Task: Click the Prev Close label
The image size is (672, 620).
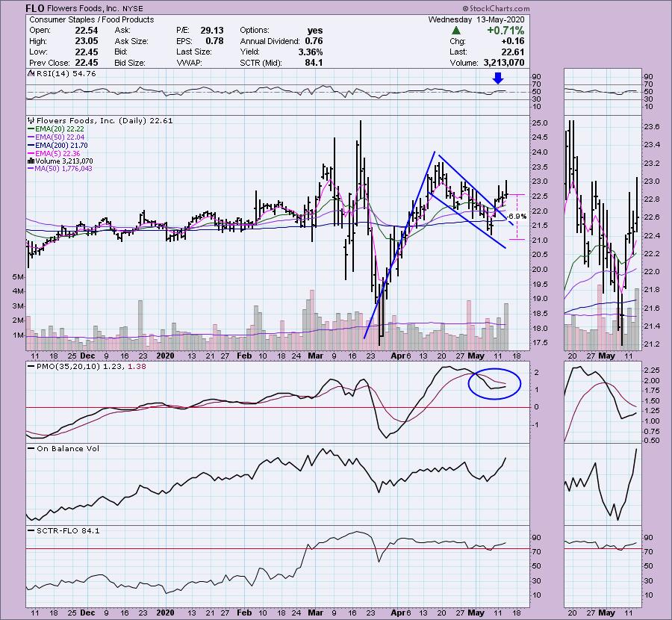Action: coord(50,63)
